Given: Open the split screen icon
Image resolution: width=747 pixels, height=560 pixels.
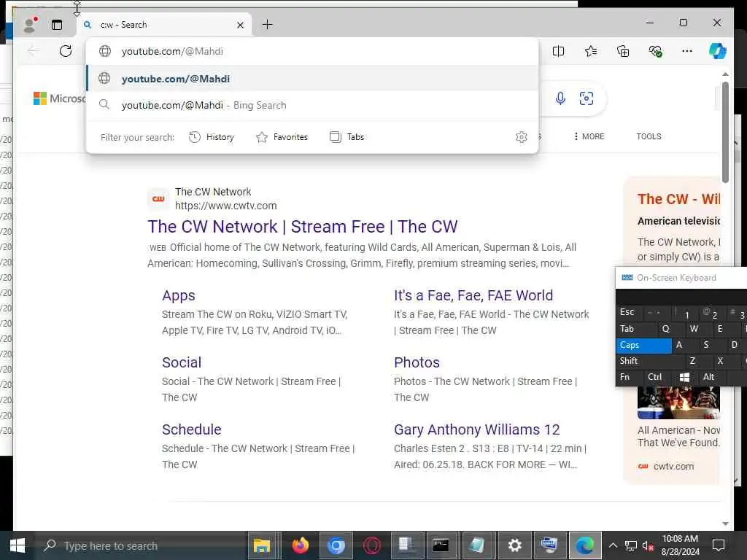Looking at the screenshot, I should 558,51.
